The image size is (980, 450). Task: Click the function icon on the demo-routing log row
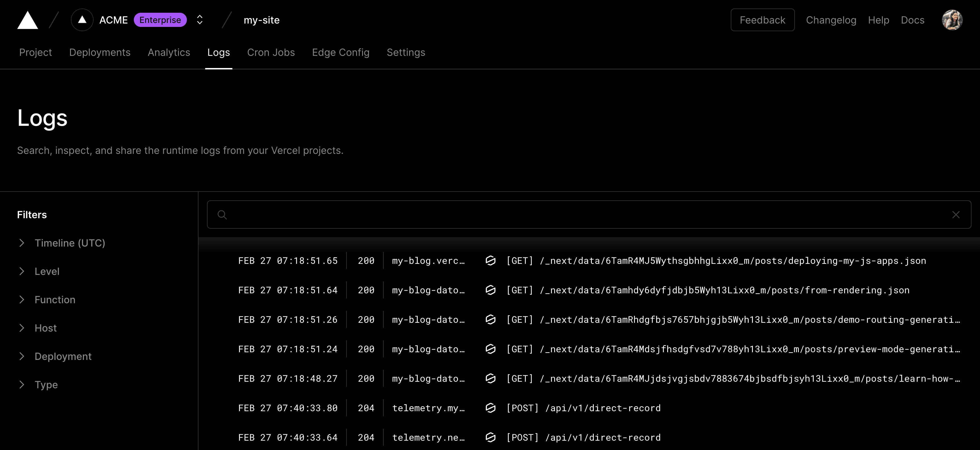(490, 319)
